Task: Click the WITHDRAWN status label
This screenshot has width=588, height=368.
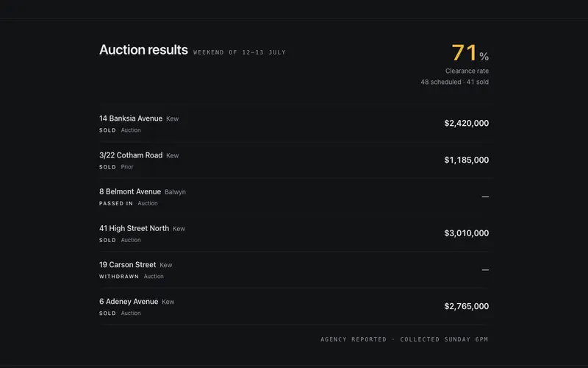Action: (x=119, y=277)
